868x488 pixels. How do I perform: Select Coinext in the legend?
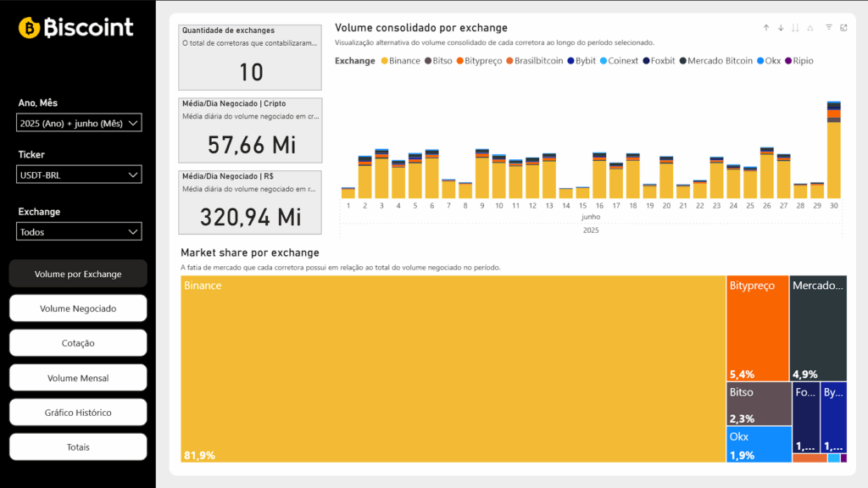click(x=619, y=61)
